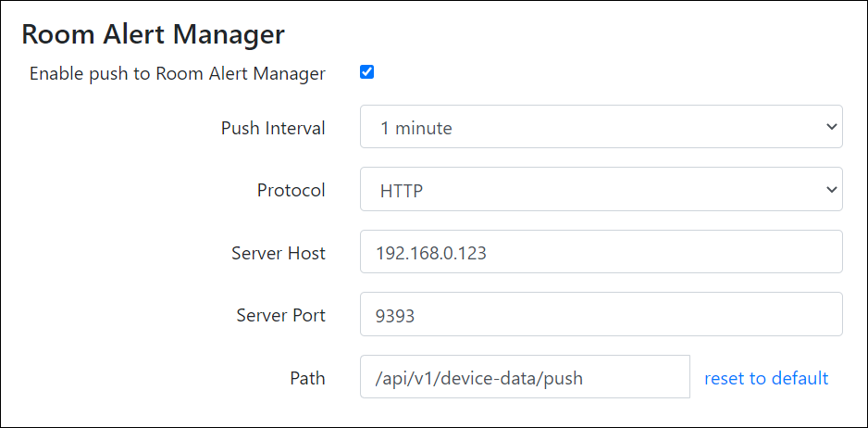Screen dimensions: 868x428
Task: Click the Room Alert Manager heading
Action: point(153,34)
